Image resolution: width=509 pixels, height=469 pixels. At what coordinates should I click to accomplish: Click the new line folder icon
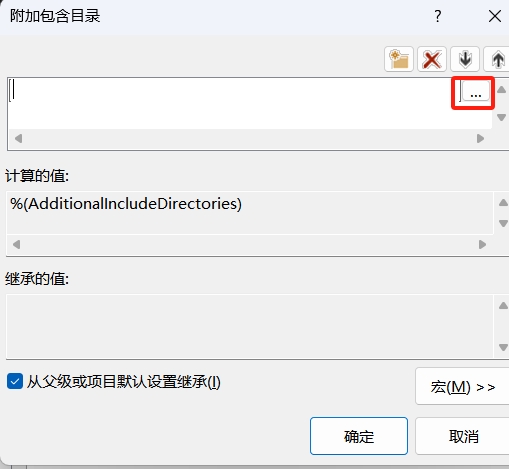399,59
